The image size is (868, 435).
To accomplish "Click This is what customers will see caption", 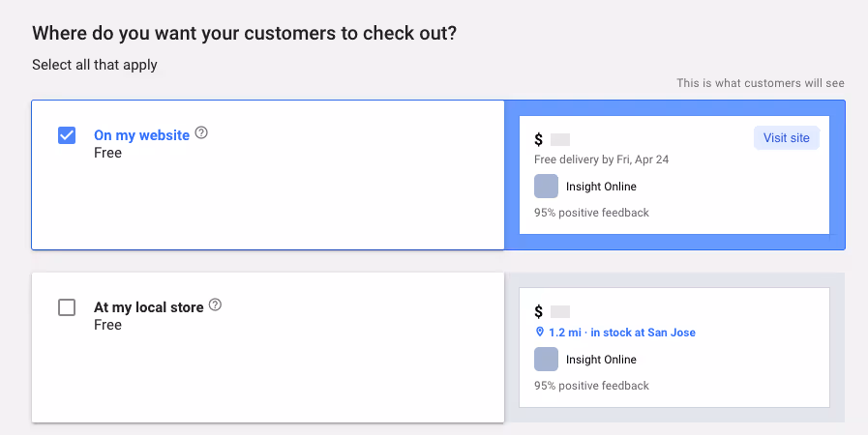I will (760, 83).
